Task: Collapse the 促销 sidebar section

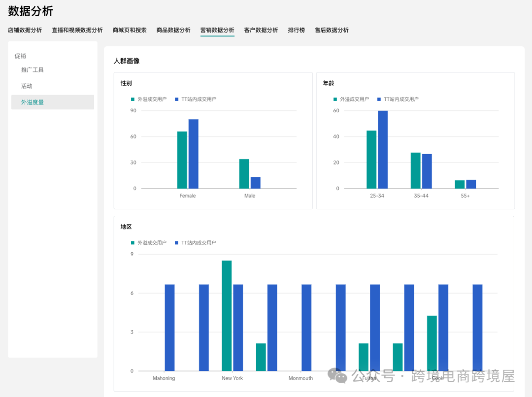Action: click(x=20, y=56)
